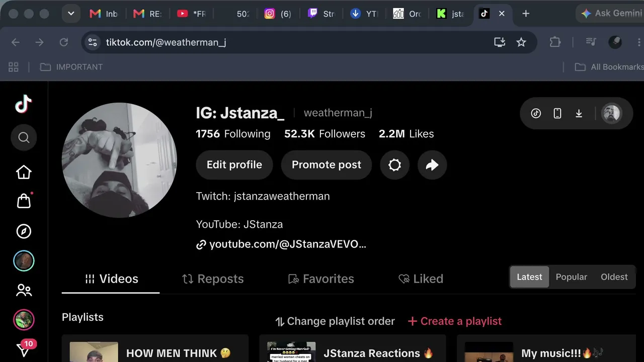Image resolution: width=644 pixels, height=362 pixels.
Task: Sort videos by Latest
Action: [529, 277]
